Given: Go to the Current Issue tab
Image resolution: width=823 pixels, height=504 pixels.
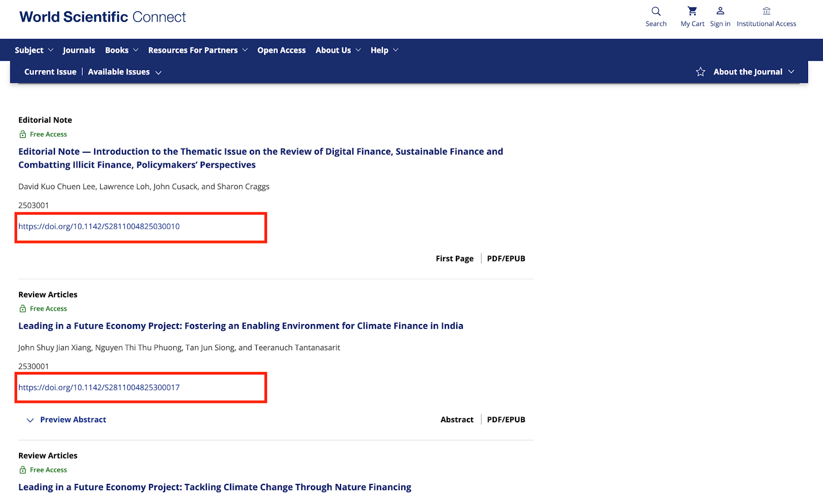Looking at the screenshot, I should click(50, 72).
